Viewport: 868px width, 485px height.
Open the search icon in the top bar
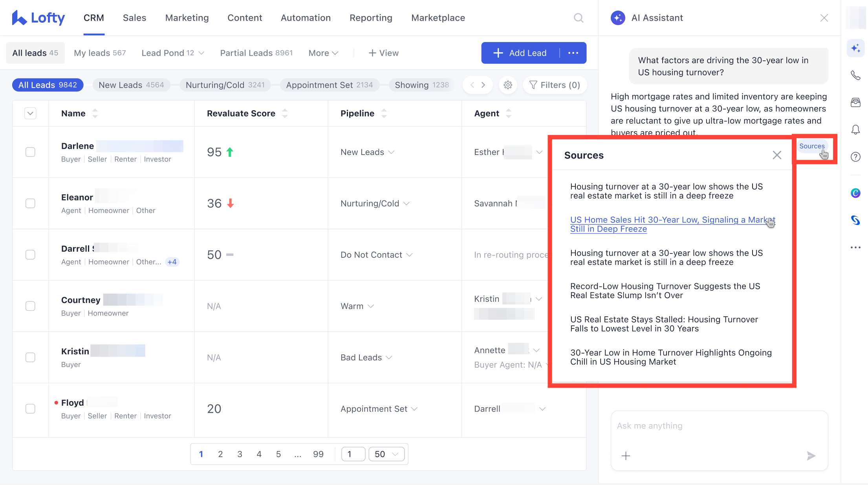[x=578, y=18]
